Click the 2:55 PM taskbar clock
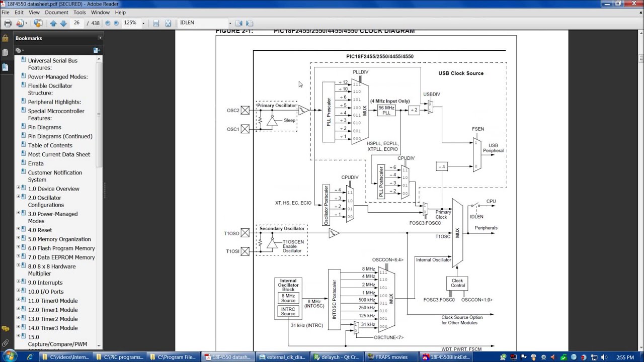644x362 pixels. [x=624, y=357]
